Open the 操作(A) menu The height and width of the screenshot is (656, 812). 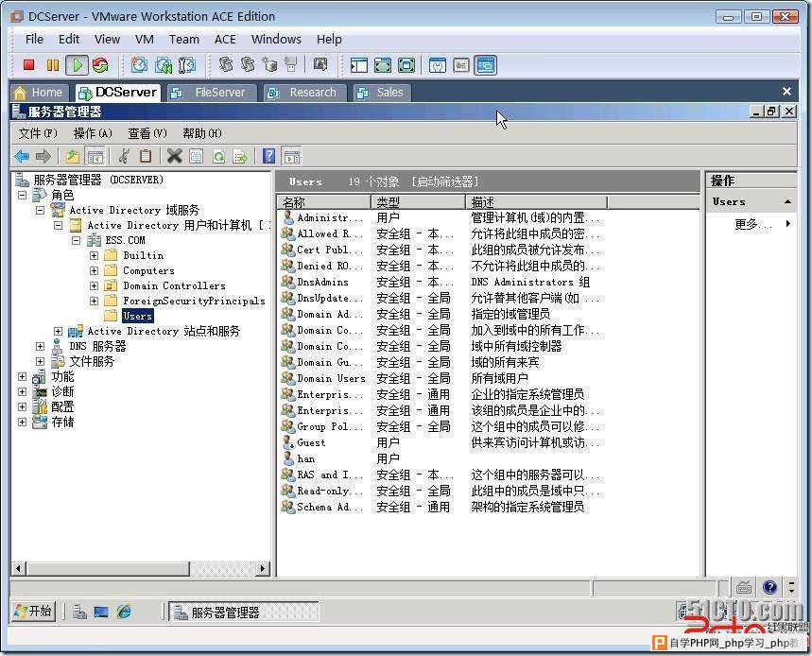pos(93,133)
